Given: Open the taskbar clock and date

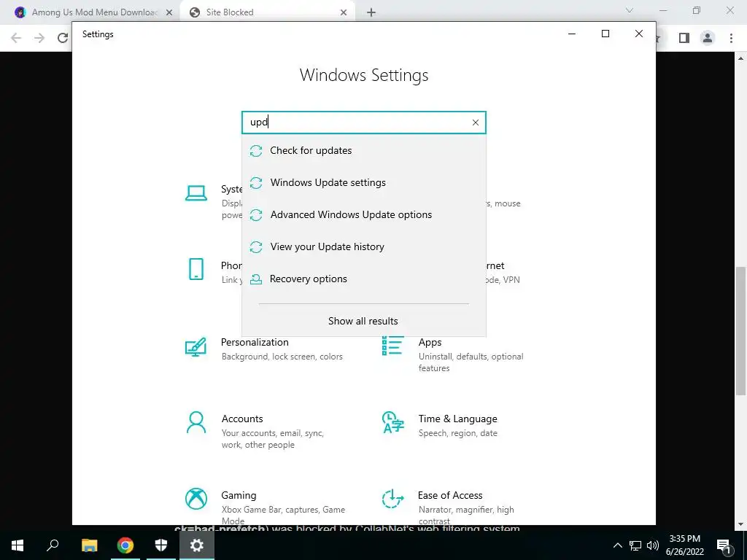Looking at the screenshot, I should point(684,545).
